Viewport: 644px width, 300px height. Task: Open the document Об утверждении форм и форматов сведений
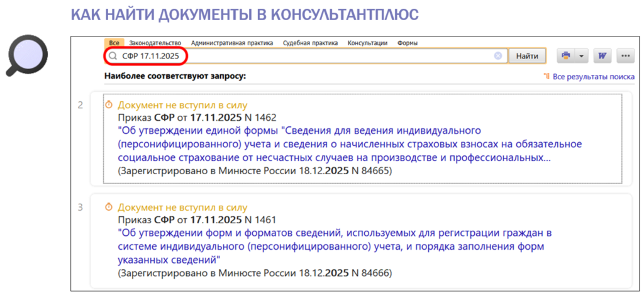click(335, 247)
